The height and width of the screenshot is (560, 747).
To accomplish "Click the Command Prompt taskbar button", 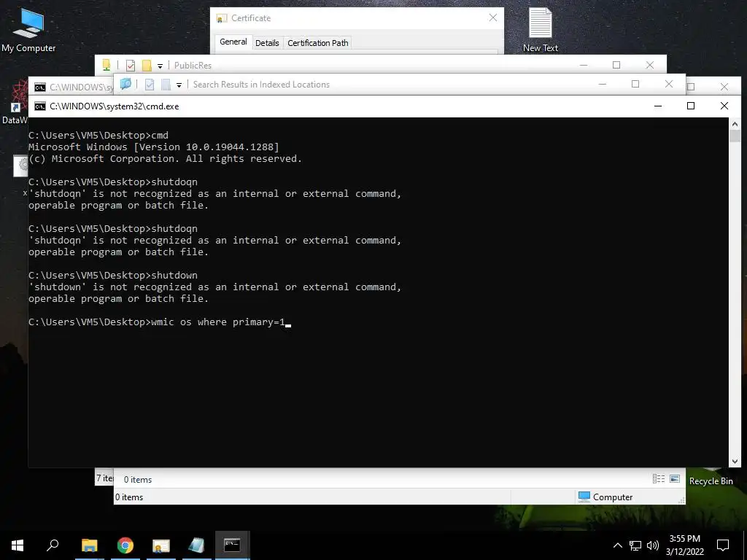I will click(x=232, y=545).
